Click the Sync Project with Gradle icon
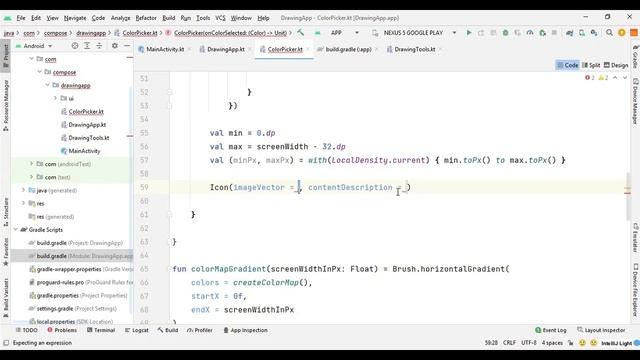The image size is (640, 360). coord(569,33)
